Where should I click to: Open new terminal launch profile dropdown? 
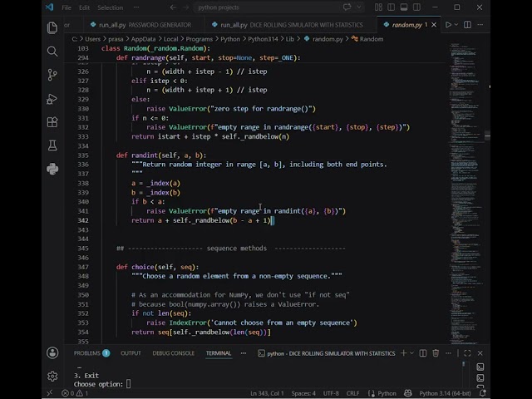412,353
